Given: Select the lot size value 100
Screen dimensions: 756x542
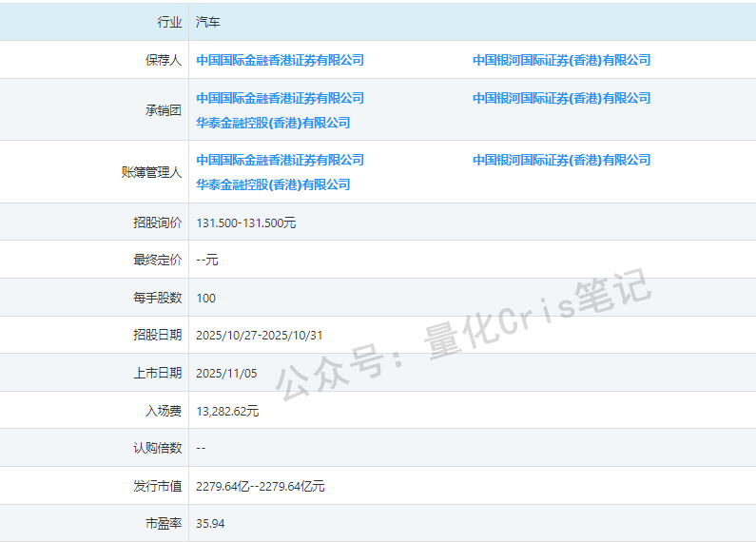Looking at the screenshot, I should click(x=205, y=299).
